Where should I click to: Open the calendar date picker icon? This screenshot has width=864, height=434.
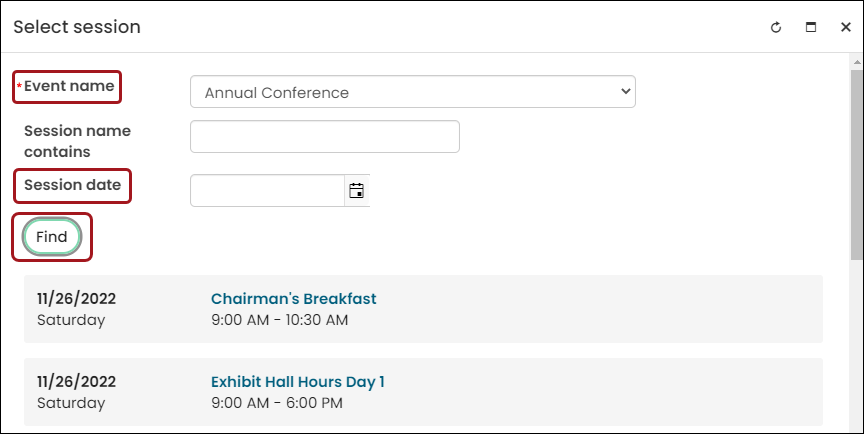357,191
